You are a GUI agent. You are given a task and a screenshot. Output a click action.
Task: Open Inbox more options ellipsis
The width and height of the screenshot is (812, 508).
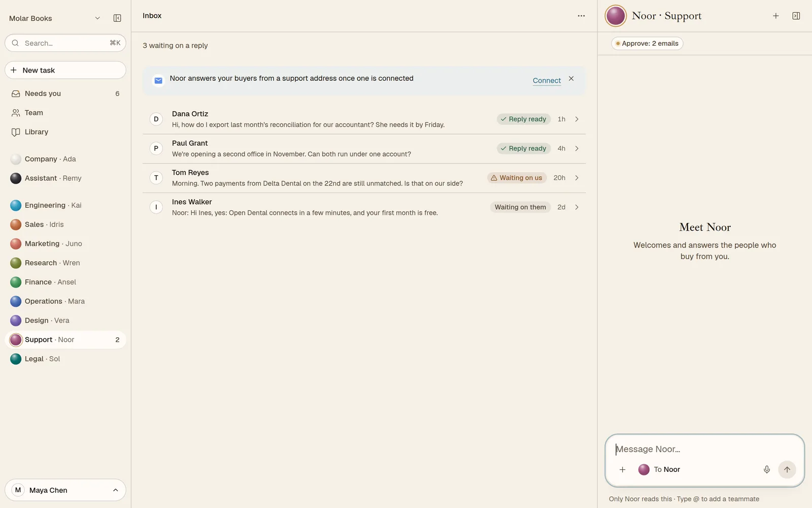pos(581,16)
